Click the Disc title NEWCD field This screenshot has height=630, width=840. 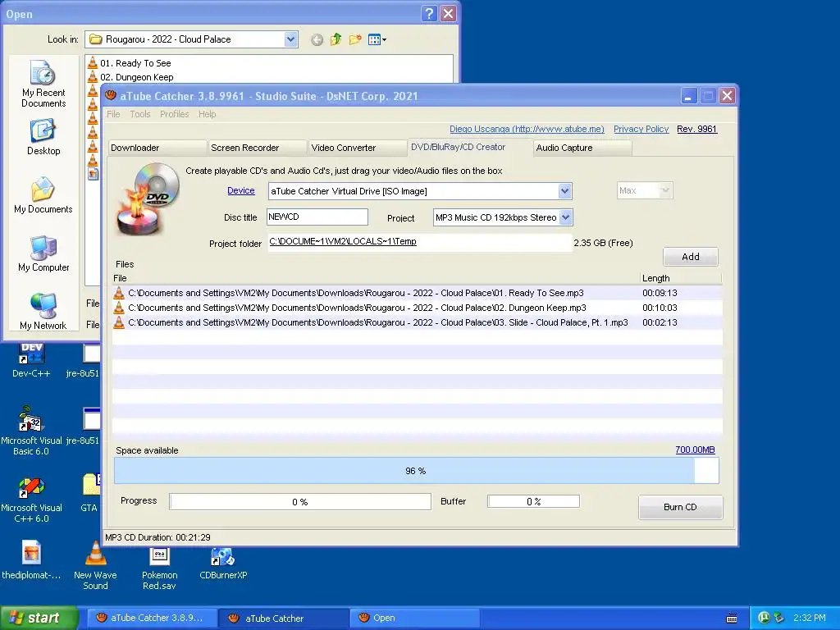[x=317, y=217]
